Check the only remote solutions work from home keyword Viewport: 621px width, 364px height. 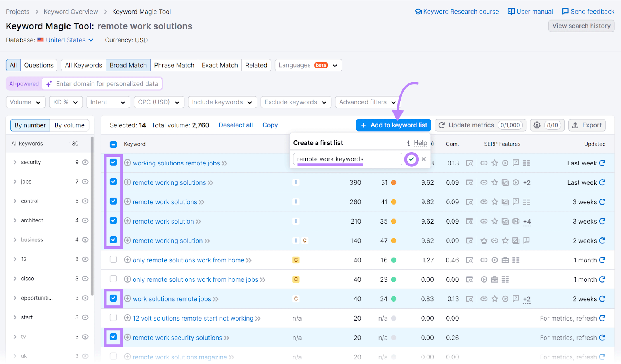click(113, 260)
